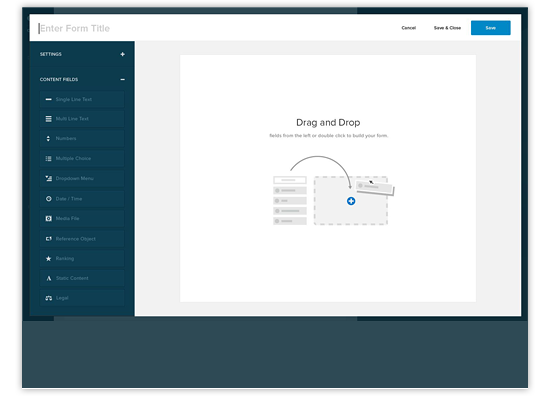Viewport: 550px width, 403px height.
Task: Click the Legal scales icon
Action: coord(48,298)
